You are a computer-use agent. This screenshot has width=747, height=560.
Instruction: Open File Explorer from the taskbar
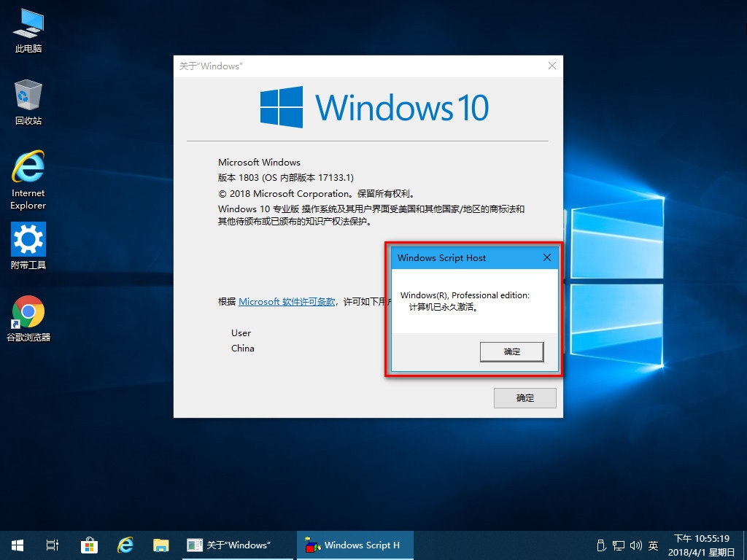(161, 545)
